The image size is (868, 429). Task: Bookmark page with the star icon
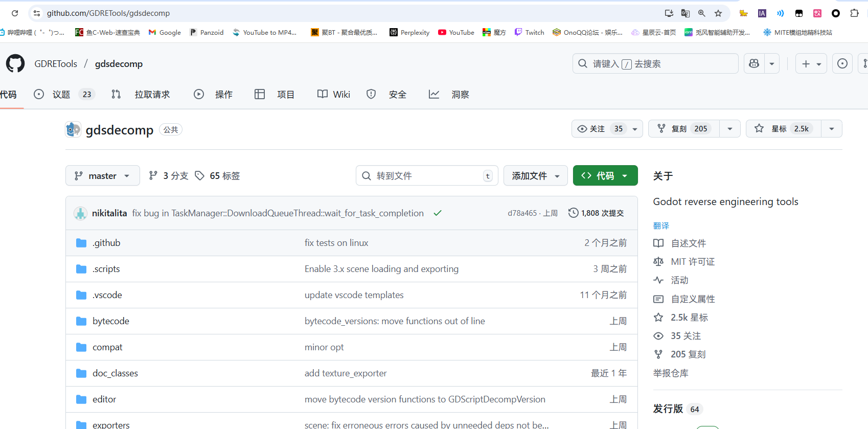pos(718,13)
